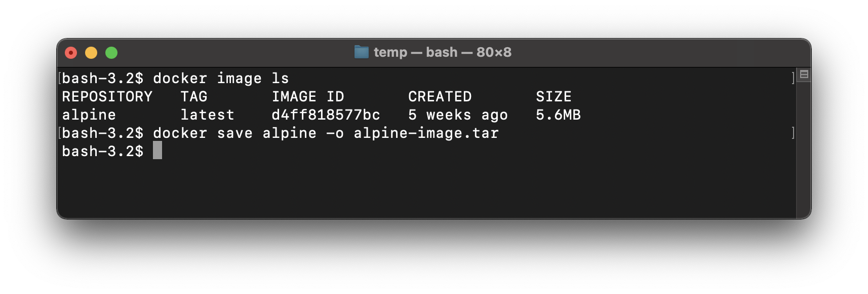Click the image ID d4ff818577bc
Image resolution: width=868 pixels, height=294 pixels.
[326, 115]
